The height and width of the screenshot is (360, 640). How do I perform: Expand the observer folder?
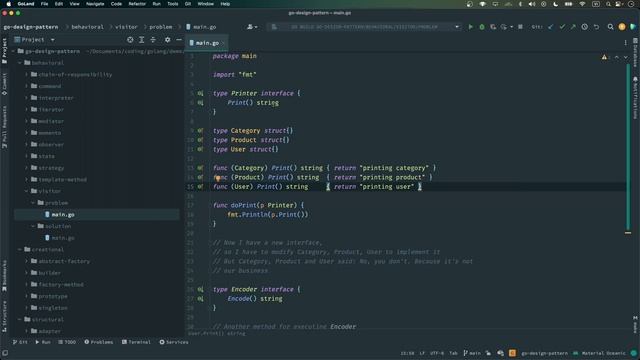tap(27, 144)
